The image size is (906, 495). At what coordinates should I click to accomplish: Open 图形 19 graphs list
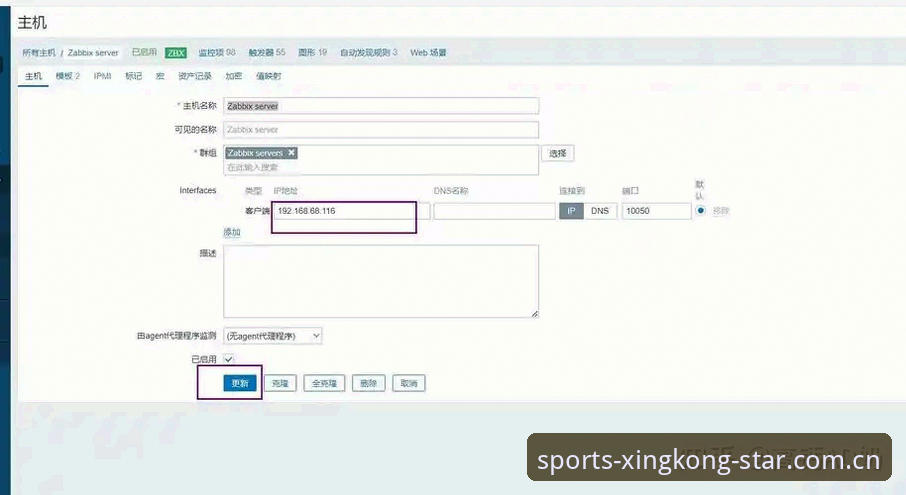[x=312, y=53]
